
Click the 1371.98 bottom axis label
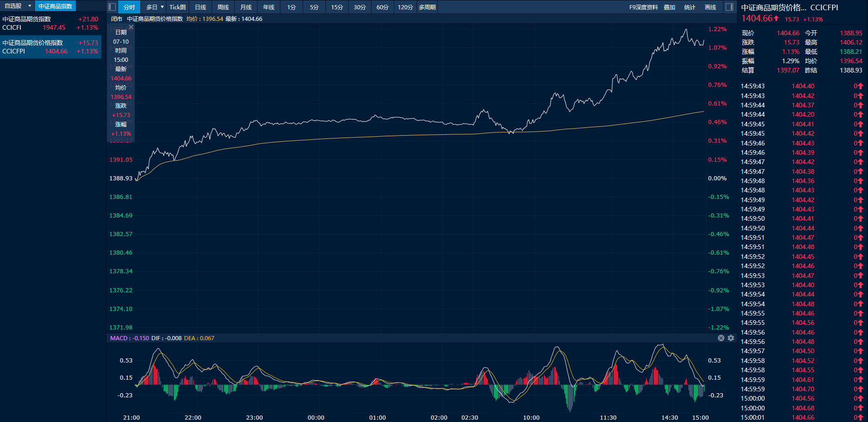click(x=121, y=327)
